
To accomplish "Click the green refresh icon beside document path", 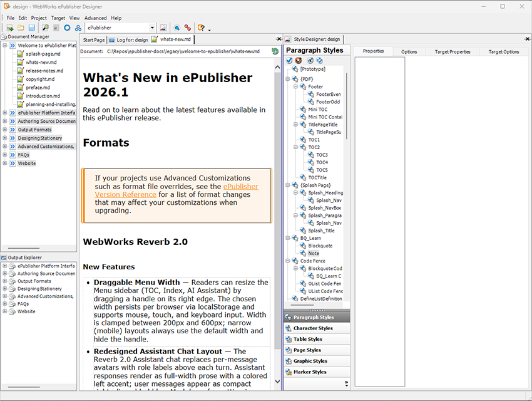I will pos(275,51).
